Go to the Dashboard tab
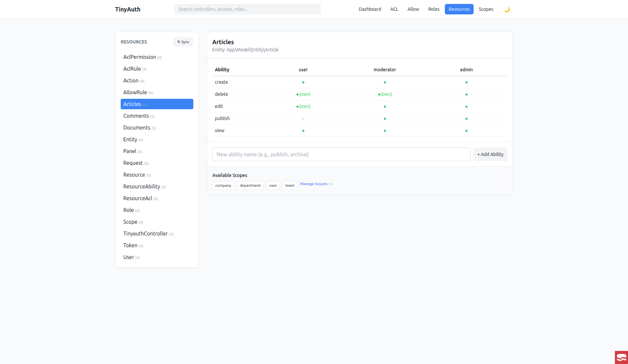 click(x=370, y=9)
